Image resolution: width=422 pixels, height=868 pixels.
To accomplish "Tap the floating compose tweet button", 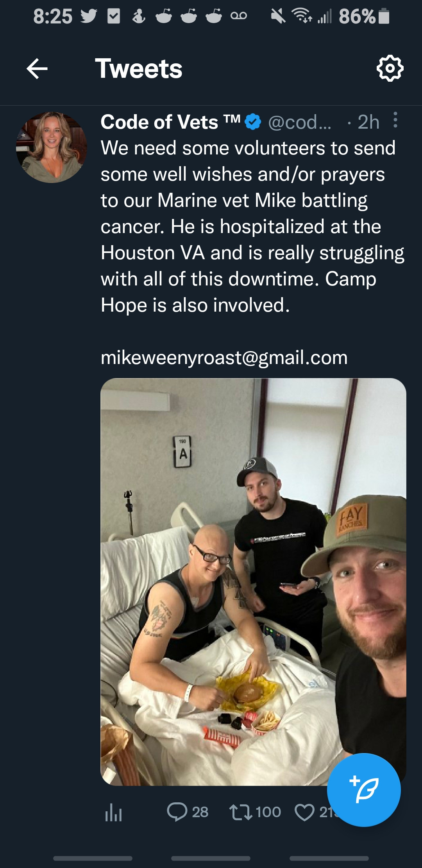I will (x=364, y=790).
